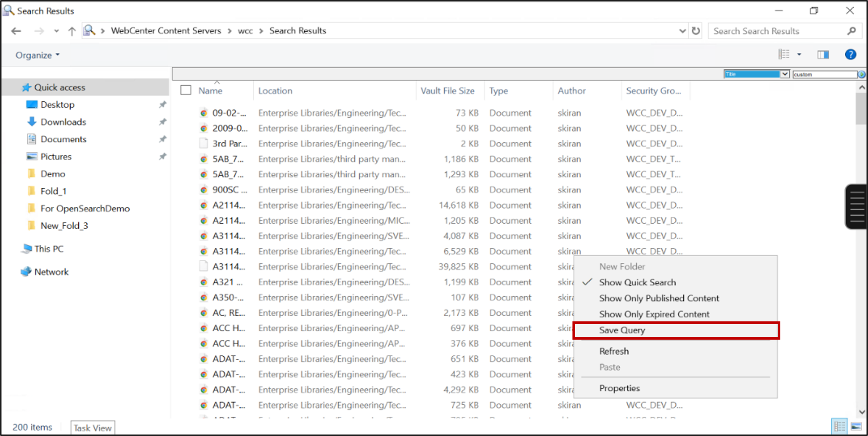
Task: Toggle Show Quick Search option
Action: (637, 282)
